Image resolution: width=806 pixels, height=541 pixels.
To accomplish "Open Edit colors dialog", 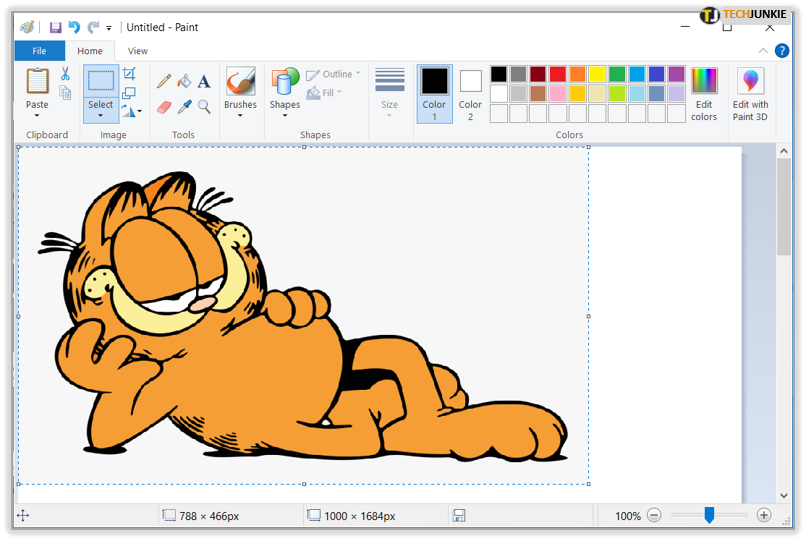I will (704, 95).
